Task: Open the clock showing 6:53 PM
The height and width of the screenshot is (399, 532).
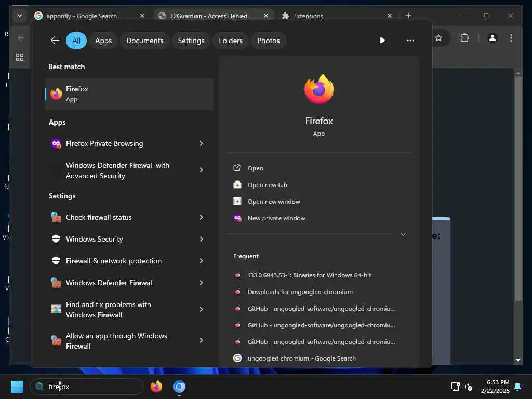Action: point(495,387)
